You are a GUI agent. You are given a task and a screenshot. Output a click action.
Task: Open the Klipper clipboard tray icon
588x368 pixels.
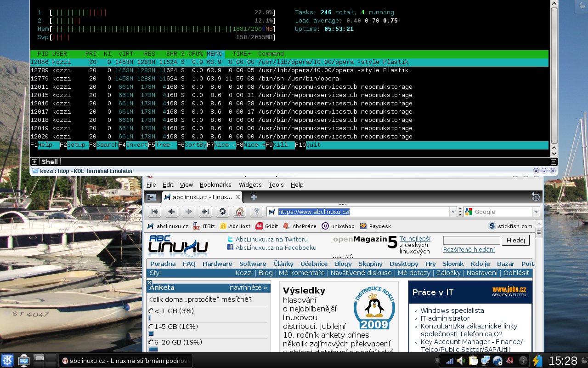pos(474,361)
